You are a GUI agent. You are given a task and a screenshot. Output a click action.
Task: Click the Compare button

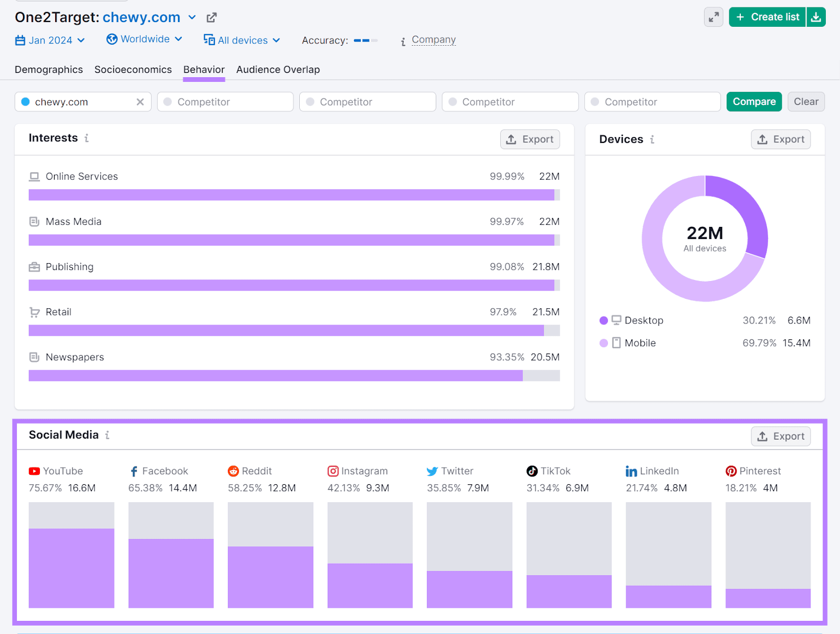coord(754,101)
